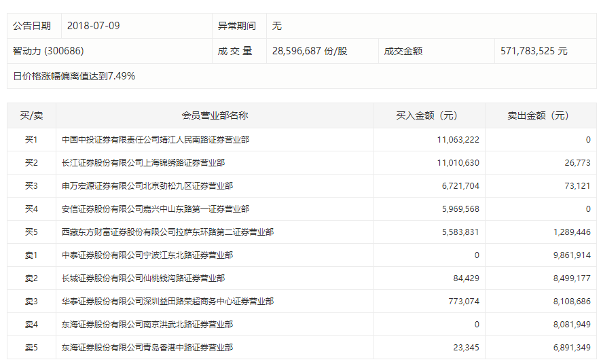Open 长城证券仙桃钱沟路证券营业部 entry
Image resolution: width=601 pixels, height=364 pixels.
coord(143,278)
